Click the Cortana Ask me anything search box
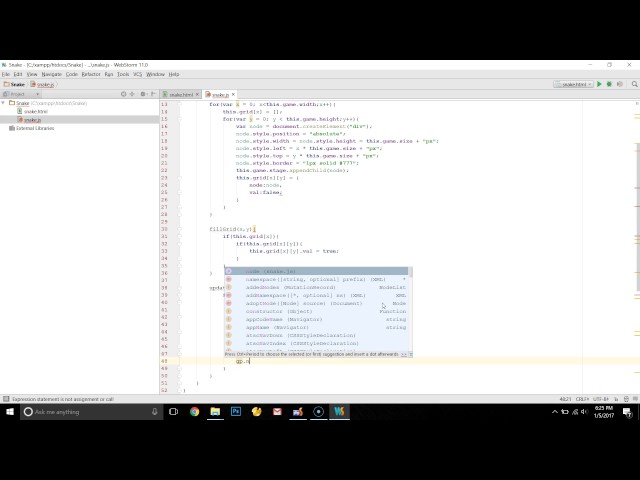The image size is (640, 480). [91, 412]
